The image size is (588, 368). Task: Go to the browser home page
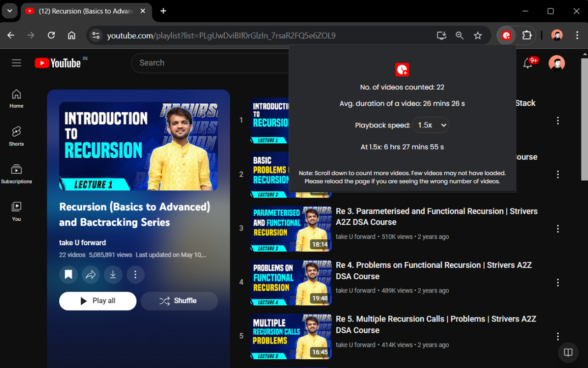pyautogui.click(x=72, y=35)
